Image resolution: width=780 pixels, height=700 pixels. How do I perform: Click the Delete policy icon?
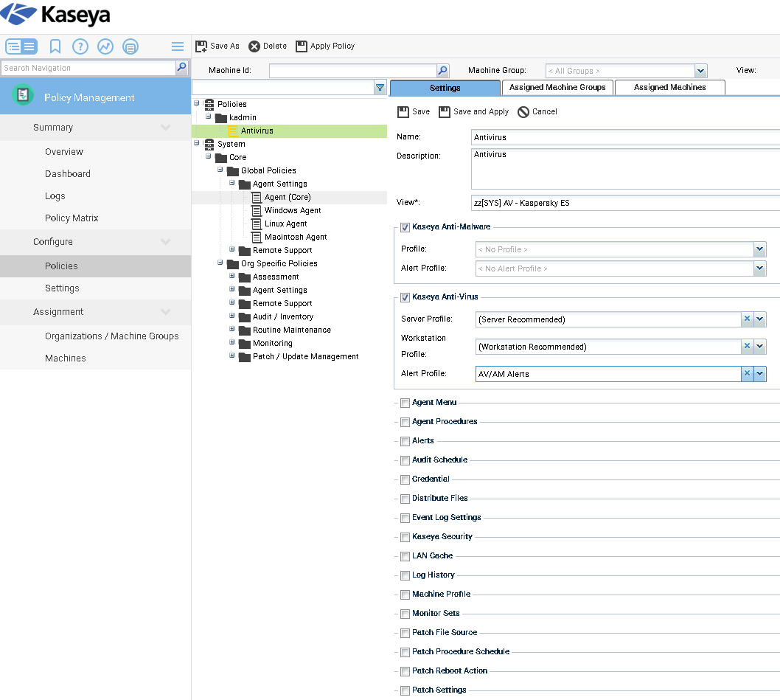[254, 46]
